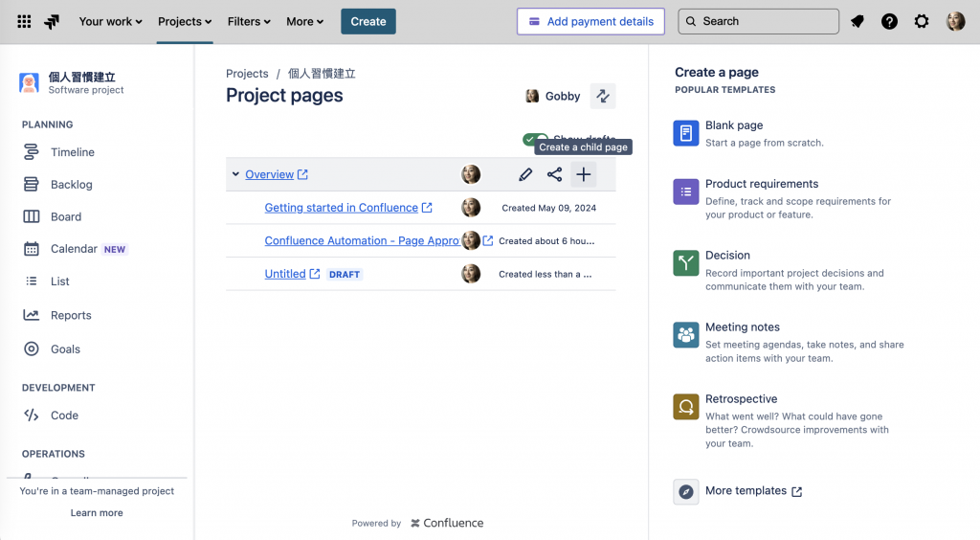Viewport: 980px width, 540px height.
Task: Expand the More dropdown
Action: pyautogui.click(x=304, y=22)
